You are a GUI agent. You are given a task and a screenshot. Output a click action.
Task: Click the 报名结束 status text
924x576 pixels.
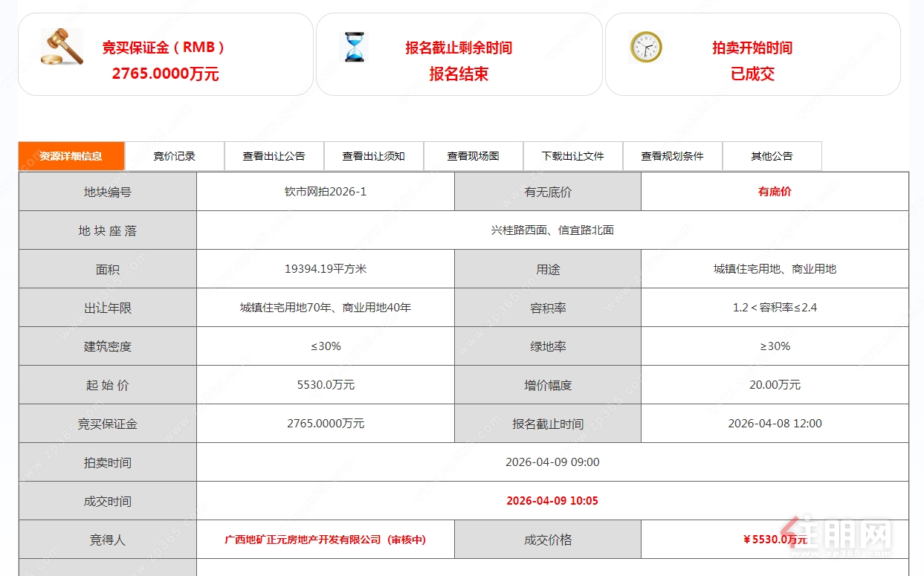(459, 74)
